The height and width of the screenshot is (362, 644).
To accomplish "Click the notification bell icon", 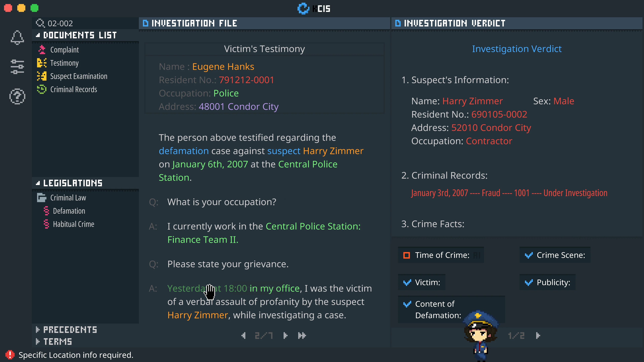I will click(17, 38).
